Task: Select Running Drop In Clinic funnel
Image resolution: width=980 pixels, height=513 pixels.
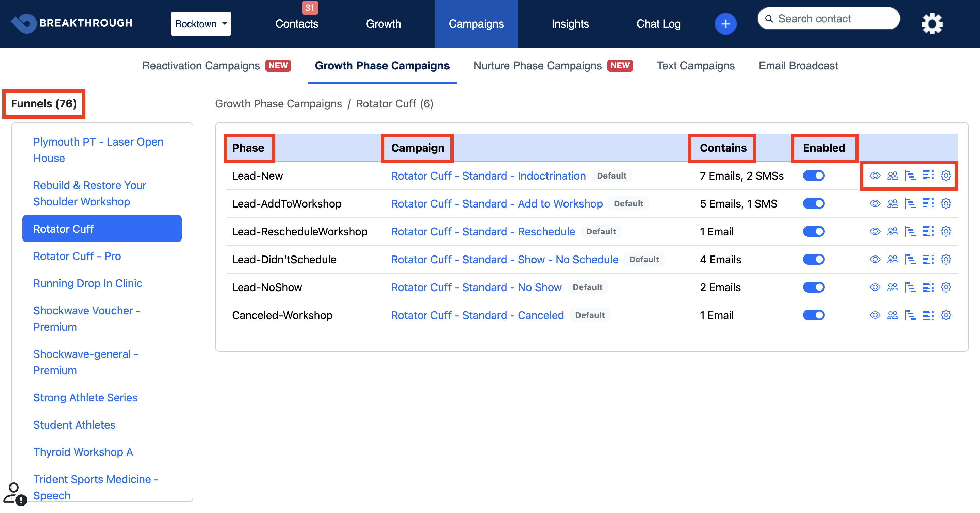Action: (x=87, y=283)
